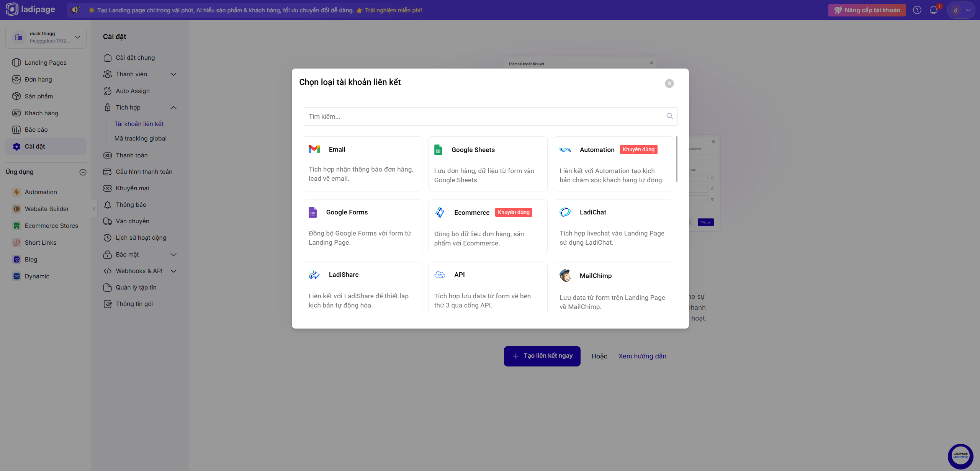This screenshot has height=471, width=980.
Task: Open the duck thugg account switcher dropdown
Action: coord(46,37)
